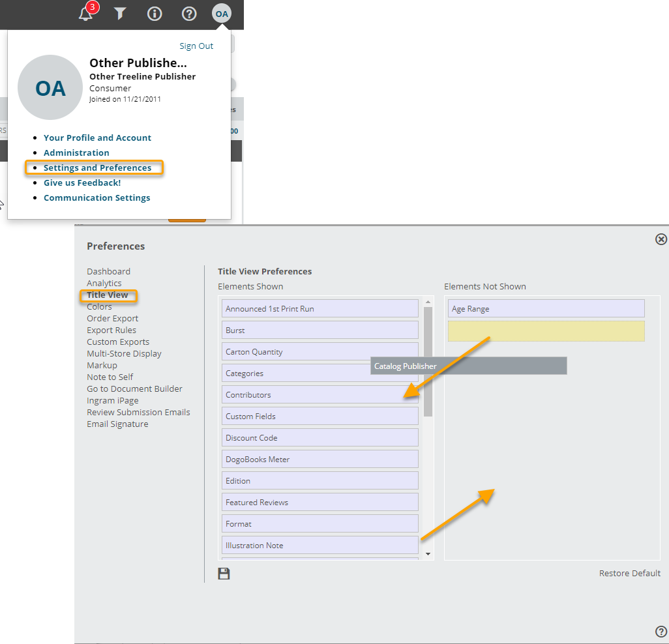
Task: Sign out of the account
Action: [196, 46]
